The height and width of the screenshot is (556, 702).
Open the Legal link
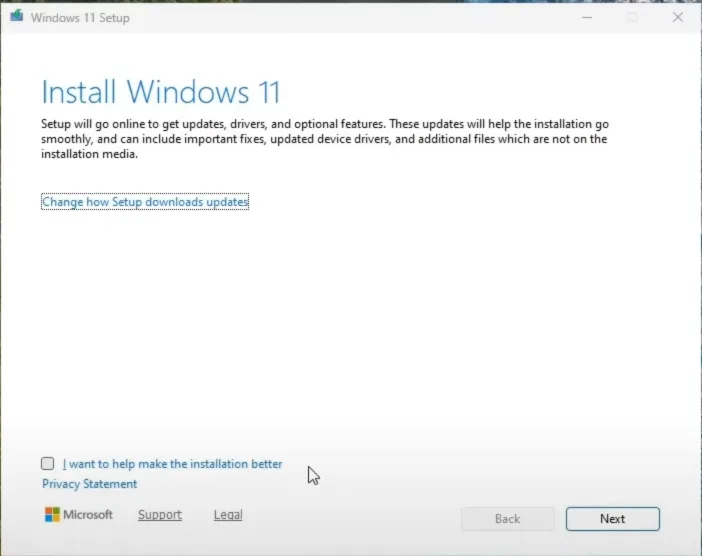228,515
